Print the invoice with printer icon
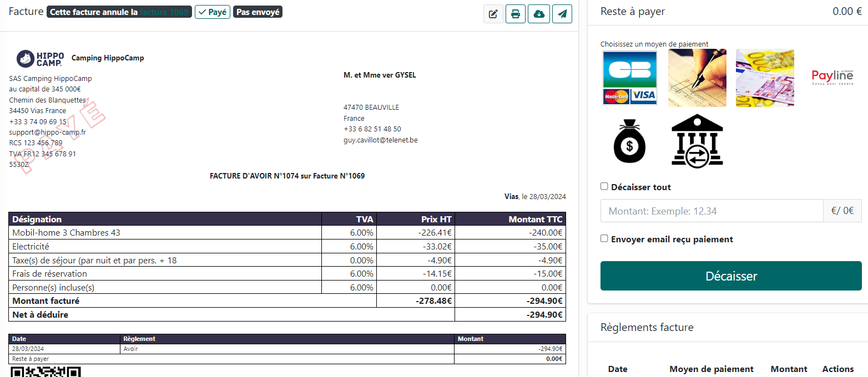Image resolution: width=868 pixels, height=377 pixels. coord(516,14)
